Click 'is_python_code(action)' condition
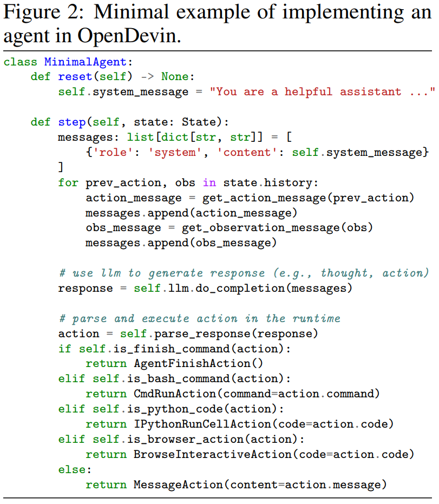439x504 pixels. (202, 409)
